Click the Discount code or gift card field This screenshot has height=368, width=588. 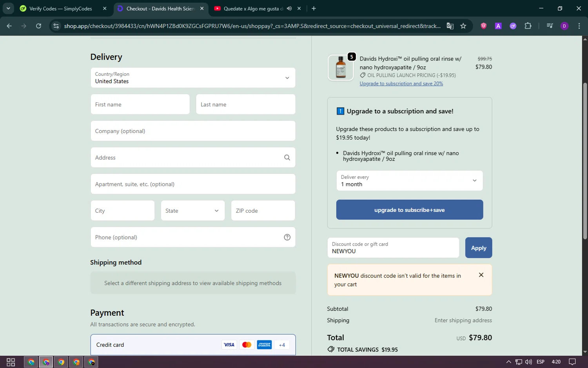pos(393,248)
